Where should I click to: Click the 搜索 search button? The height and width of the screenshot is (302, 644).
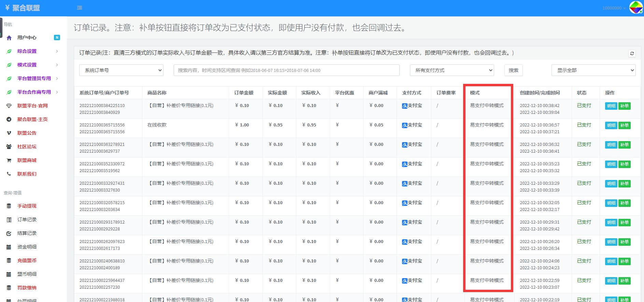pos(513,70)
